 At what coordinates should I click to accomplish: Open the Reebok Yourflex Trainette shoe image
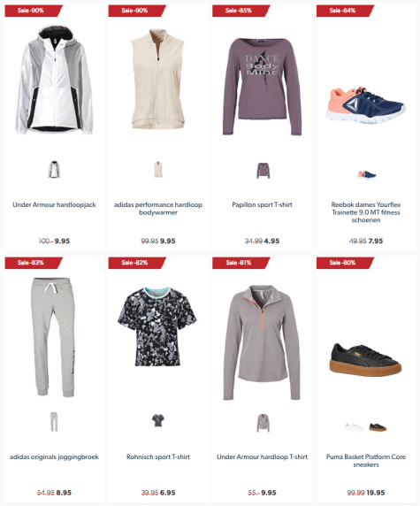[x=366, y=105]
